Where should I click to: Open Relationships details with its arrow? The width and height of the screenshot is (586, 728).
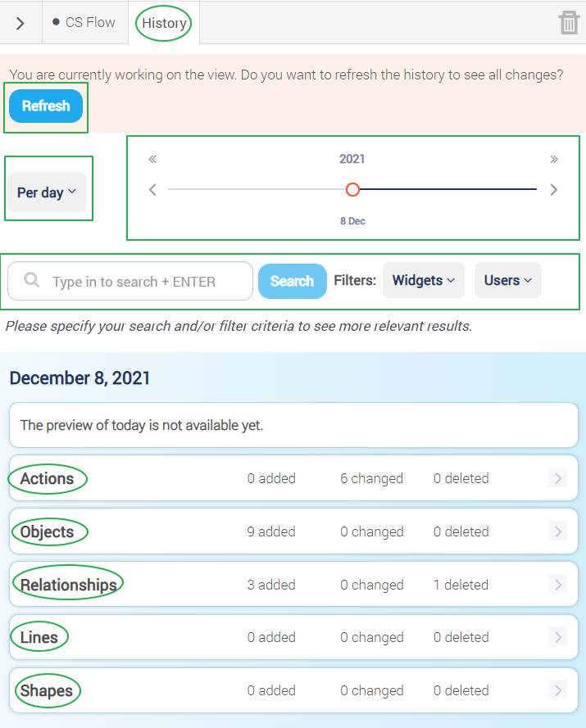tap(558, 585)
